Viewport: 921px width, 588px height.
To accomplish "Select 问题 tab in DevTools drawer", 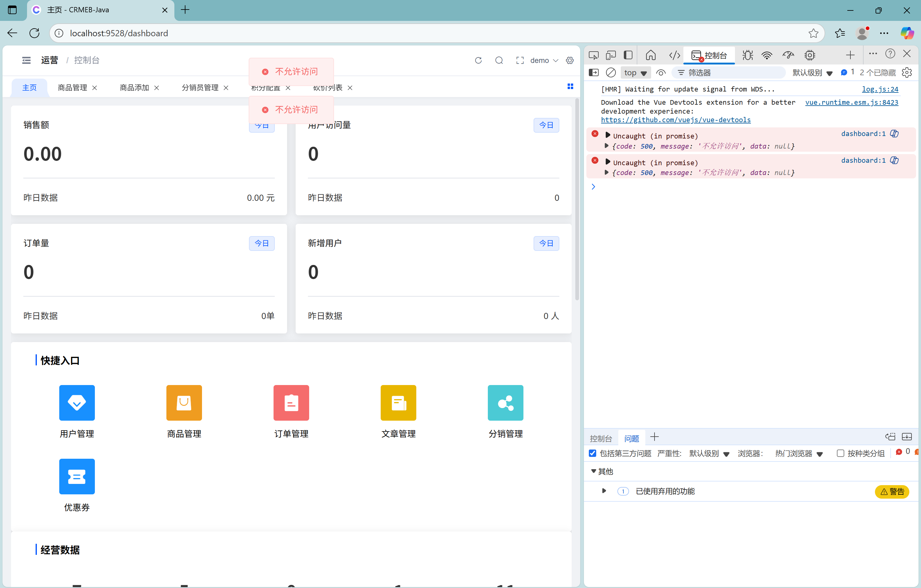I will 631,438.
